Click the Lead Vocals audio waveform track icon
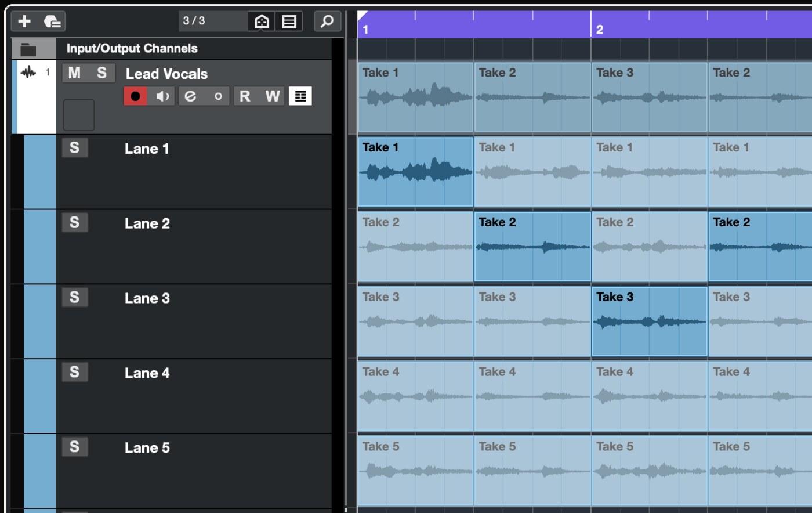This screenshot has height=513, width=812. pyautogui.click(x=28, y=73)
